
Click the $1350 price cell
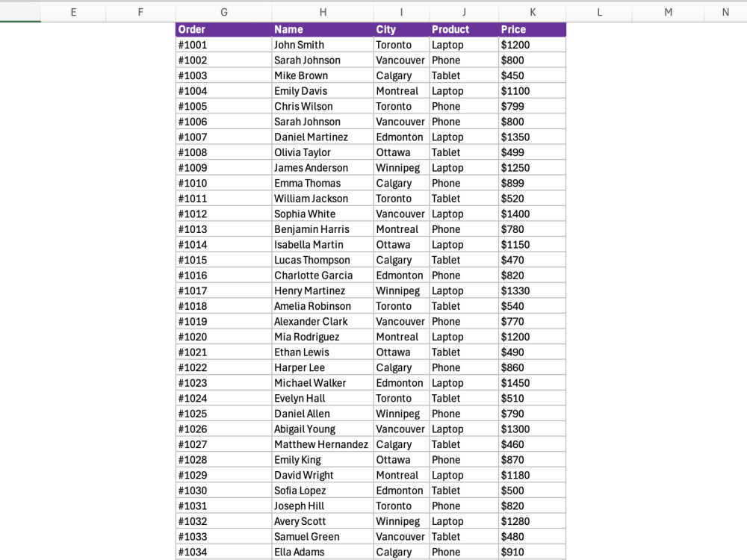[x=533, y=137]
